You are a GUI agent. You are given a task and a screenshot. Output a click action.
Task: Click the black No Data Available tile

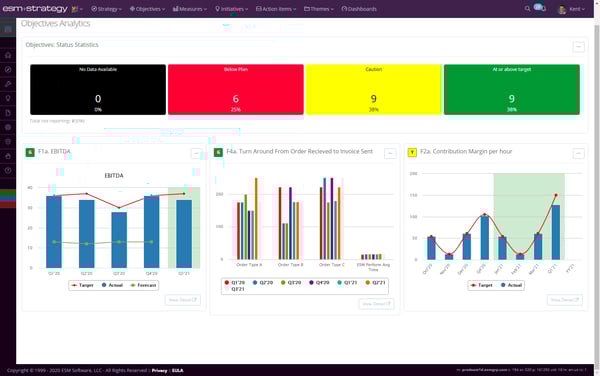point(98,90)
